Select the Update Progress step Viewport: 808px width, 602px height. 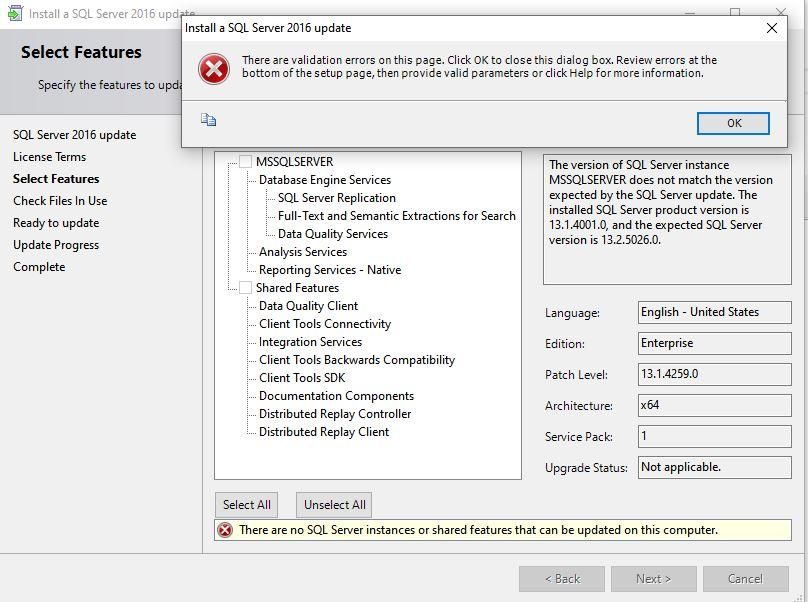tap(56, 245)
